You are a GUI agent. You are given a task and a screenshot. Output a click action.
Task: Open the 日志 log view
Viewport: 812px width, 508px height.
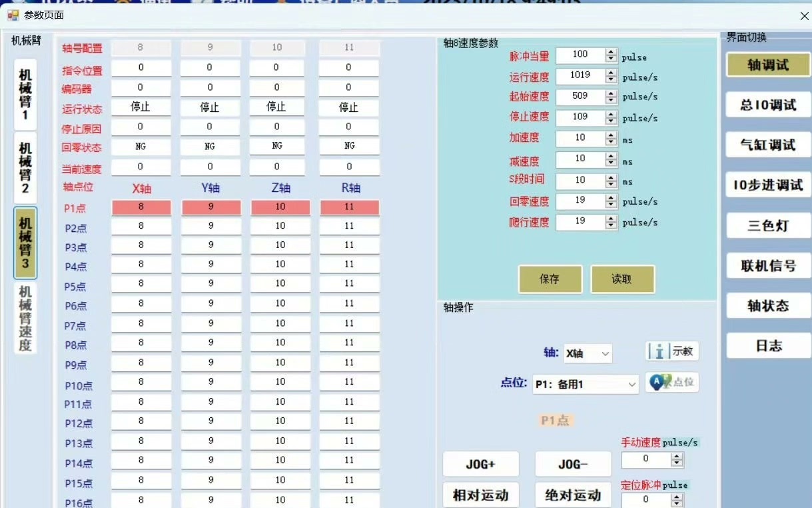pos(768,345)
